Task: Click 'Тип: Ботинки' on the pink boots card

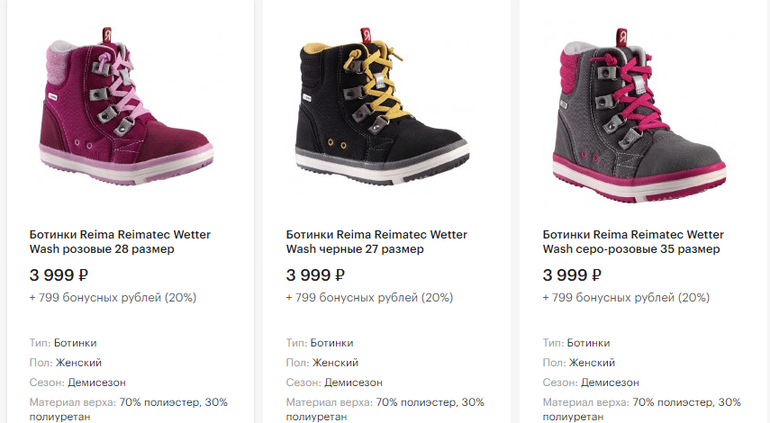Action: (x=62, y=343)
